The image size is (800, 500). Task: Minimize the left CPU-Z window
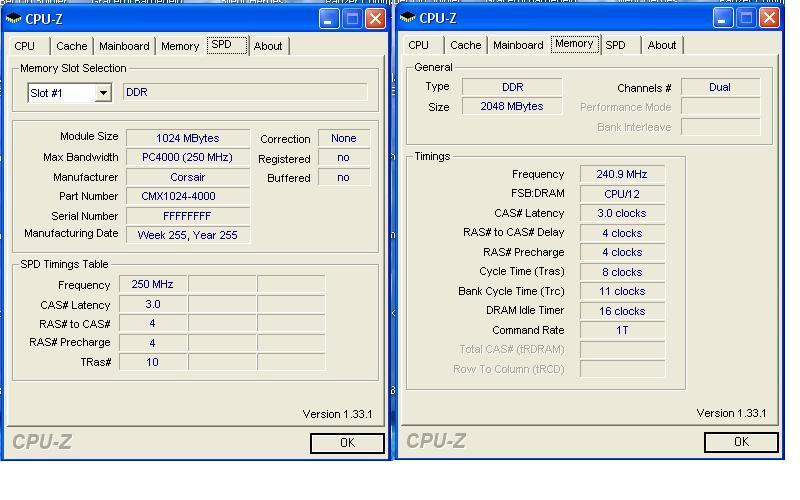pos(329,19)
